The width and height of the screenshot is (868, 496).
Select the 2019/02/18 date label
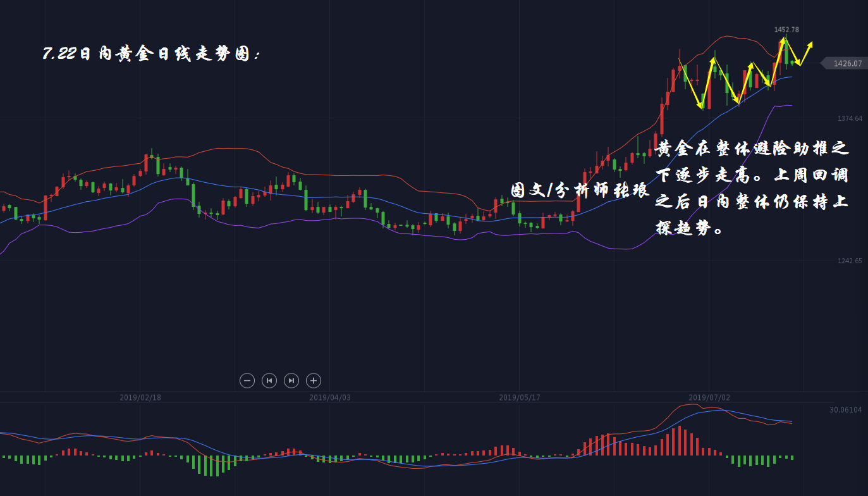pyautogui.click(x=140, y=398)
